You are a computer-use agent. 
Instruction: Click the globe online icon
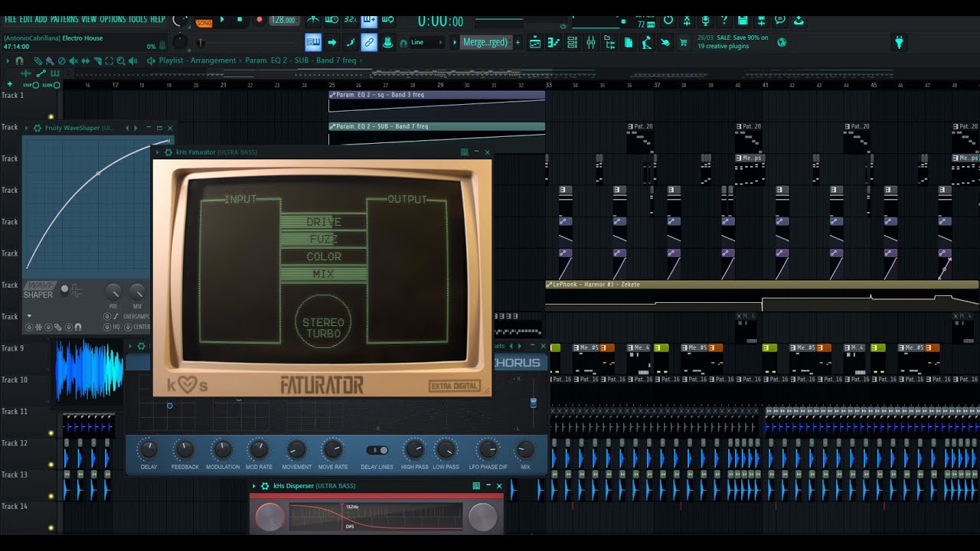tap(782, 42)
